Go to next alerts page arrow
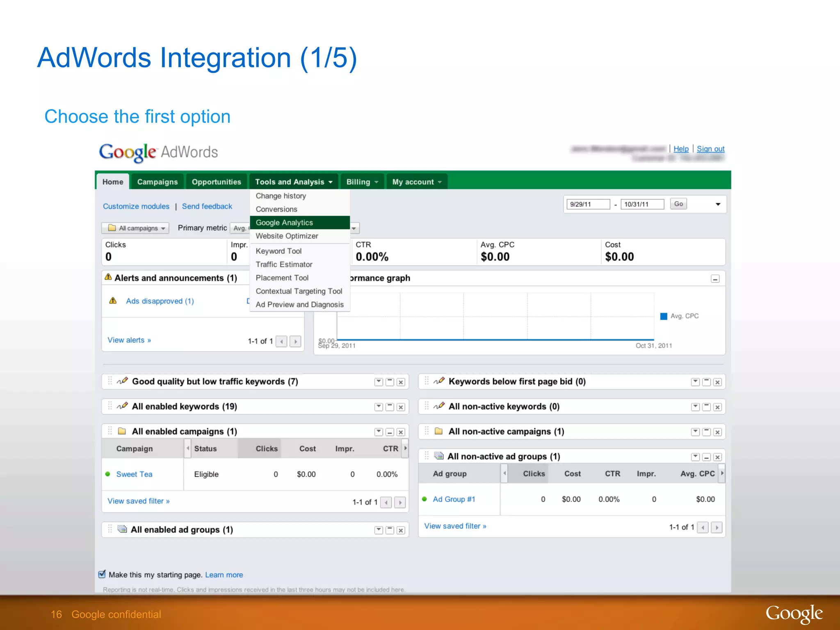 [295, 341]
